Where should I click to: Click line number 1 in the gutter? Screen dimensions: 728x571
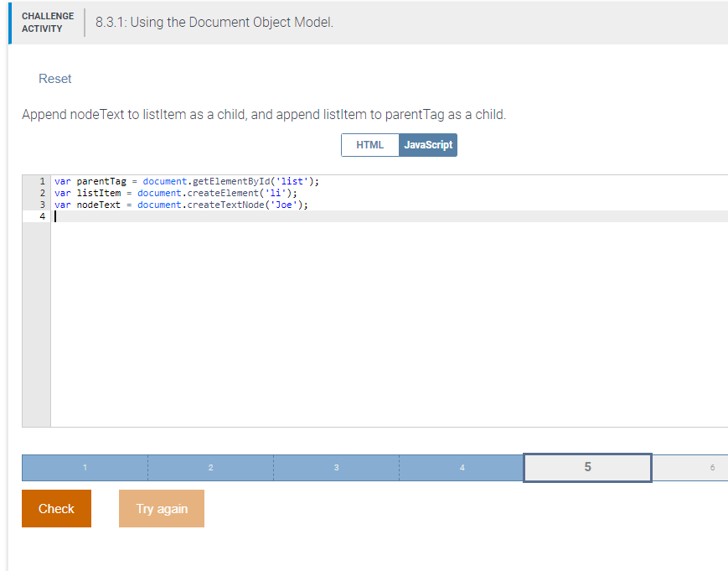pos(41,180)
